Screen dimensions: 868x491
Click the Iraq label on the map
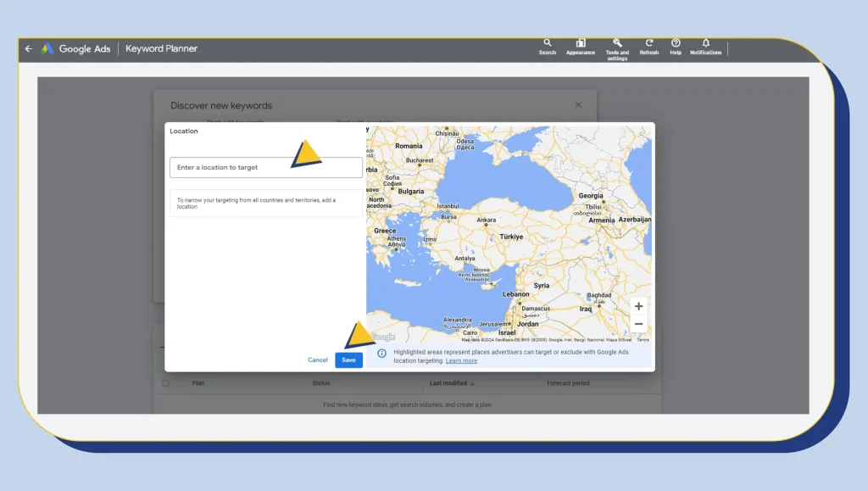click(x=585, y=309)
